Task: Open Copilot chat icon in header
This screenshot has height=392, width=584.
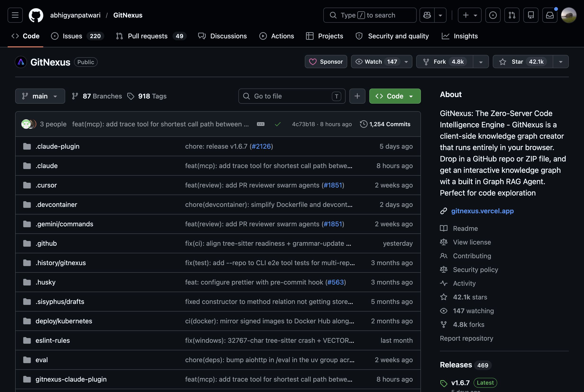Action: (x=427, y=15)
